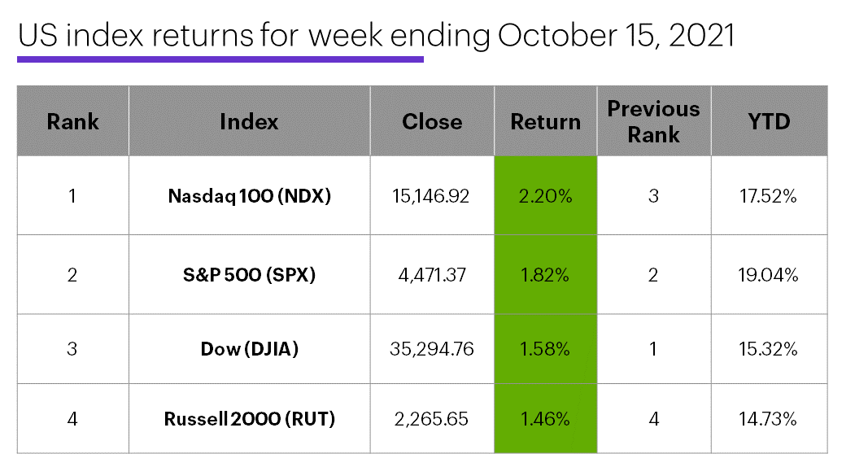Click the Previous Rank column header
Viewport: 868px width, 454px height.
tap(653, 121)
